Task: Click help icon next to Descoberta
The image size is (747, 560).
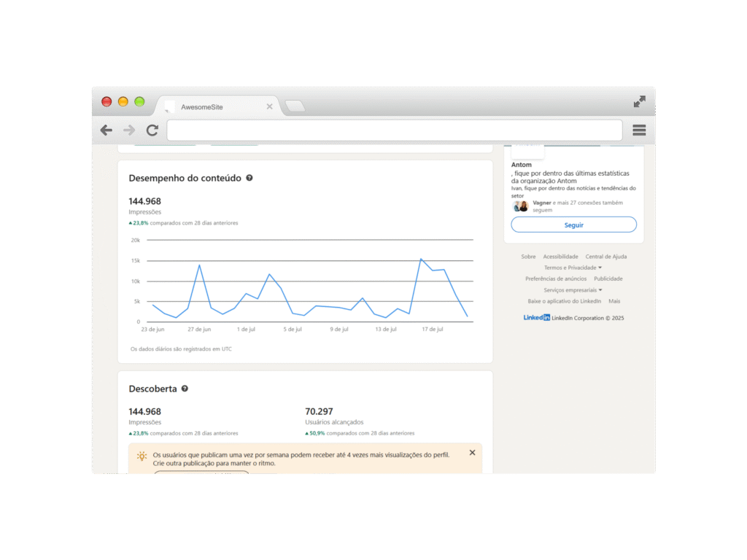Action: point(185,389)
